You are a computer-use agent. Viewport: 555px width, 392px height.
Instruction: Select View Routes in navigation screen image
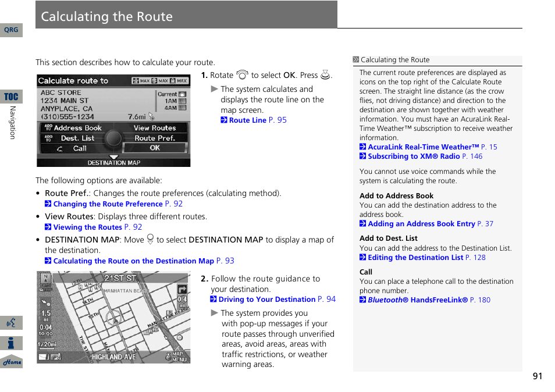155,128
